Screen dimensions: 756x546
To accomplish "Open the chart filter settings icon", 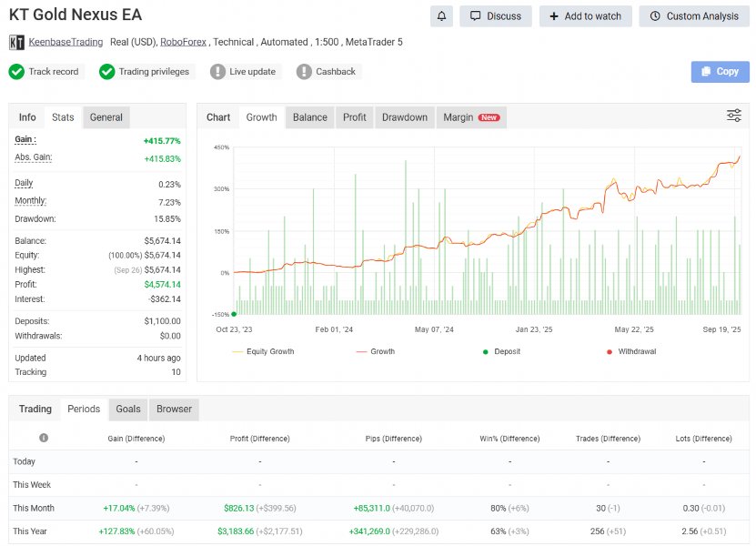I will (x=733, y=116).
